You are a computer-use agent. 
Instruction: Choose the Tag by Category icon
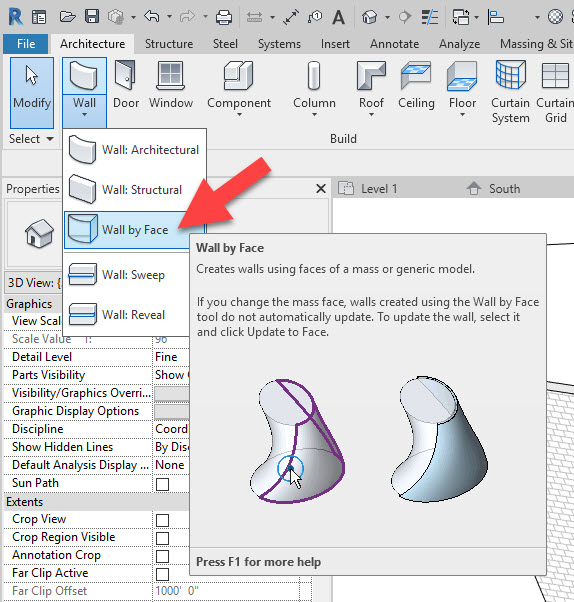(315, 17)
